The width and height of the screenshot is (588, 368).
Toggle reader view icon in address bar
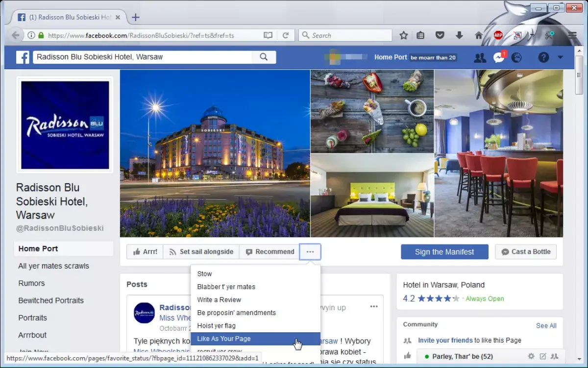pyautogui.click(x=268, y=35)
